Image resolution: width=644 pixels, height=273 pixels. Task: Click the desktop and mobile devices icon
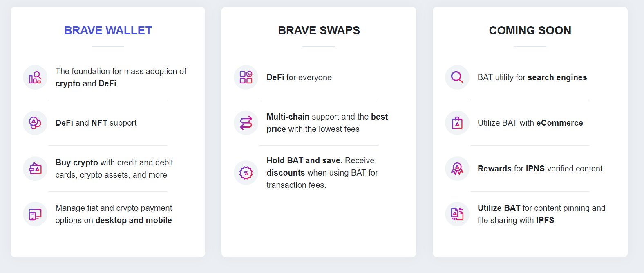click(35, 214)
